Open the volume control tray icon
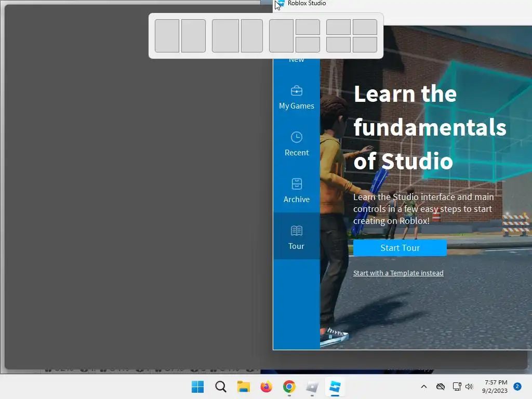This screenshot has height=399, width=532. (x=469, y=387)
